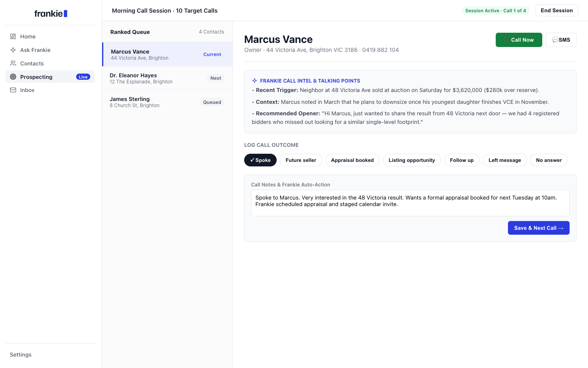Click the Session Active status badge

[496, 11]
